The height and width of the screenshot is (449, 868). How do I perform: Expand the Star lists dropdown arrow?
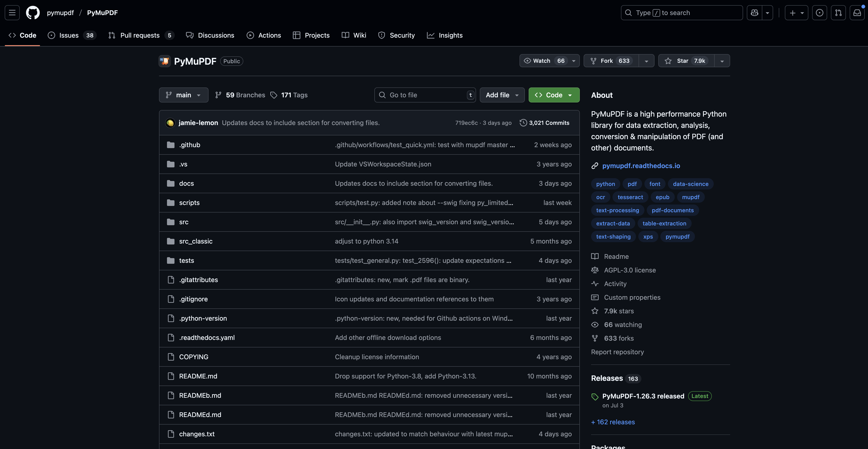[722, 61]
